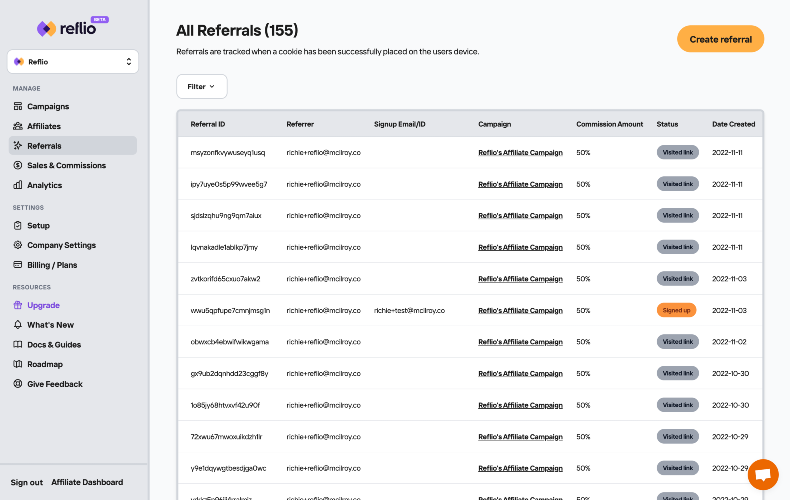Image resolution: width=790 pixels, height=500 pixels.
Task: Click the Campaigns sidebar icon
Action: 18,106
